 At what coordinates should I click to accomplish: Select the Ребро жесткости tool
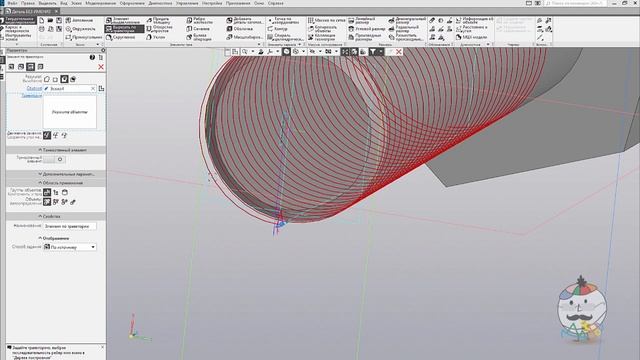click(200, 20)
